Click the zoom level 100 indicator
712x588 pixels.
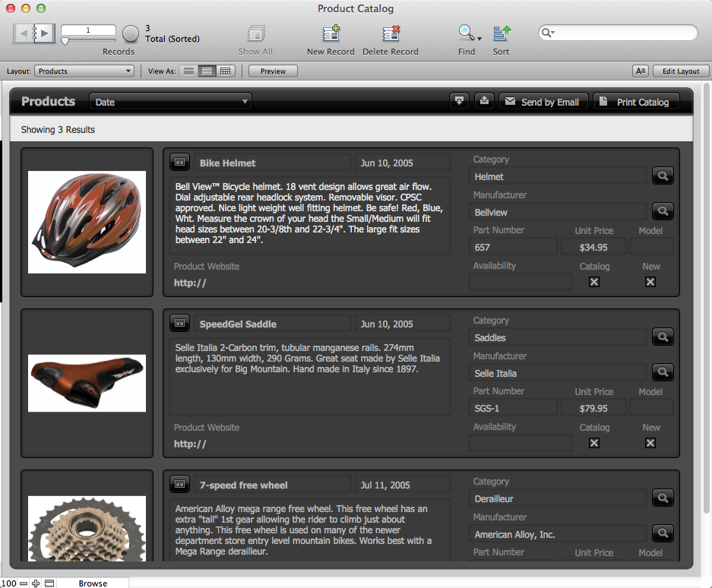point(8,583)
